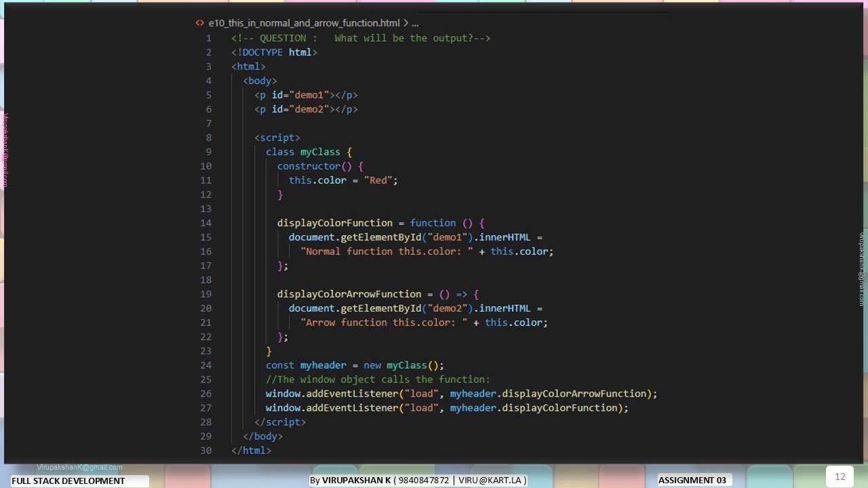This screenshot has height=488, width=868.
Task: Click line number 1 in gutter
Action: coord(209,38)
